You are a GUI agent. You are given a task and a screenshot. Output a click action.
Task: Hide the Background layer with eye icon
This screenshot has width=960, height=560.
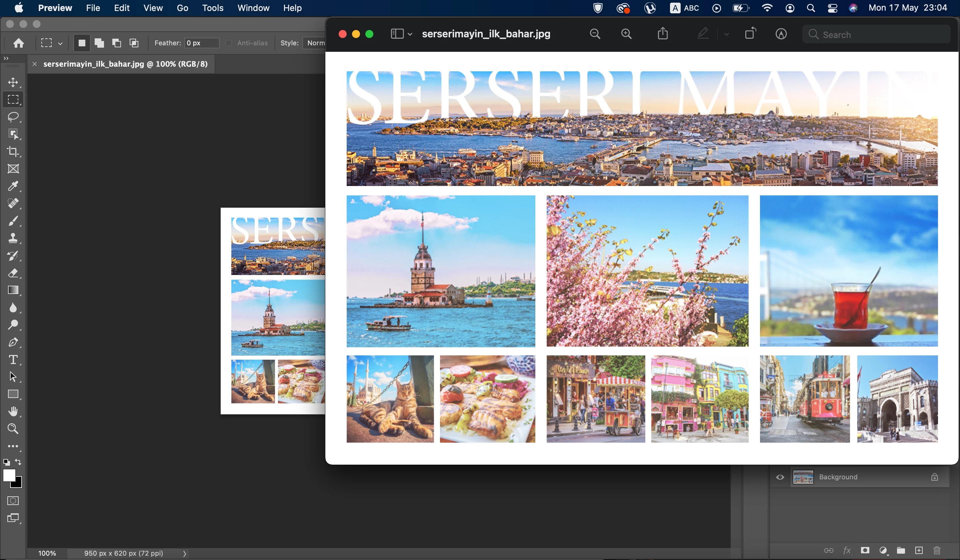click(x=780, y=477)
